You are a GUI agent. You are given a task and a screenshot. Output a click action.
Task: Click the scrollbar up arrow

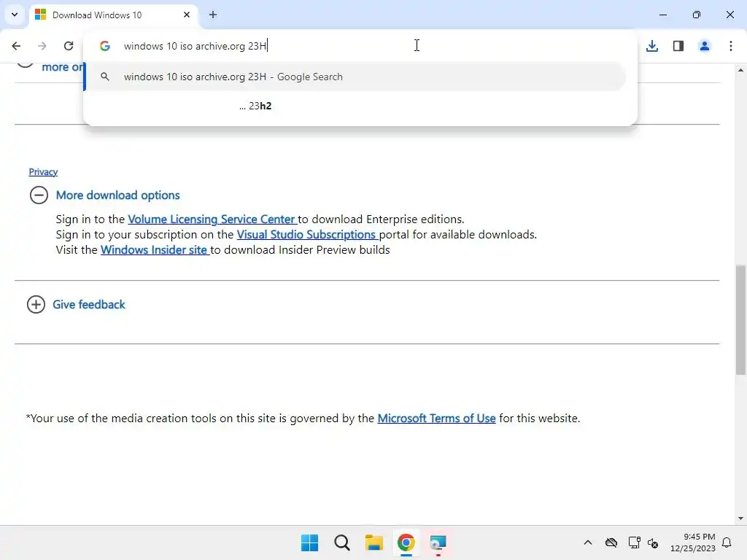tap(740, 70)
